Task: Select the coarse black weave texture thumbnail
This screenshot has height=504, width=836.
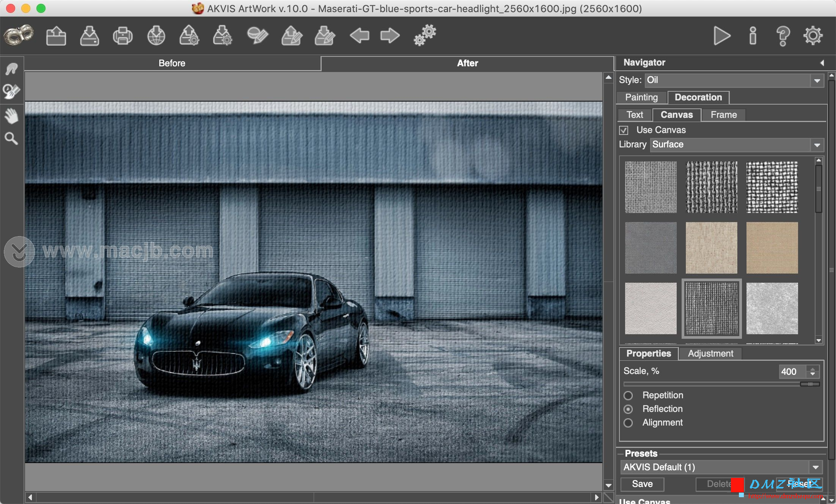Action: [x=712, y=187]
